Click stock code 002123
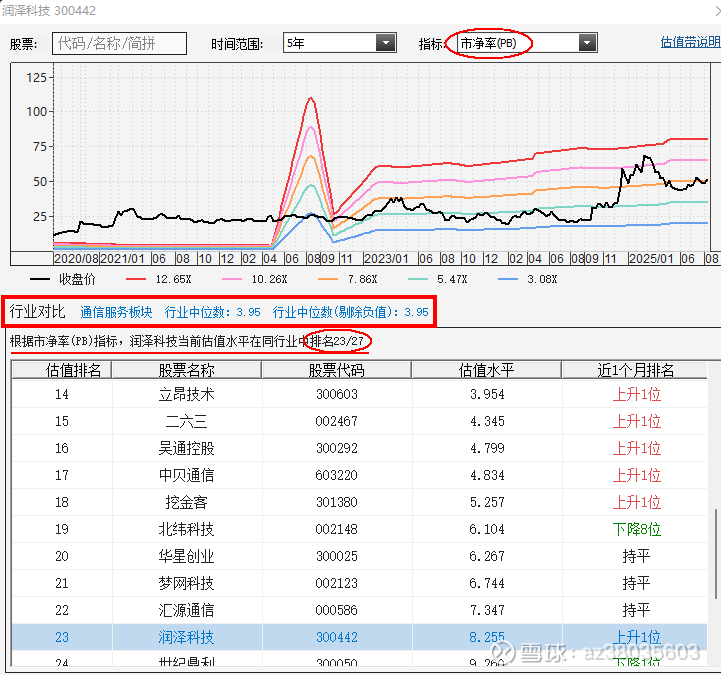Image resolution: width=721 pixels, height=675 pixels. tap(337, 583)
